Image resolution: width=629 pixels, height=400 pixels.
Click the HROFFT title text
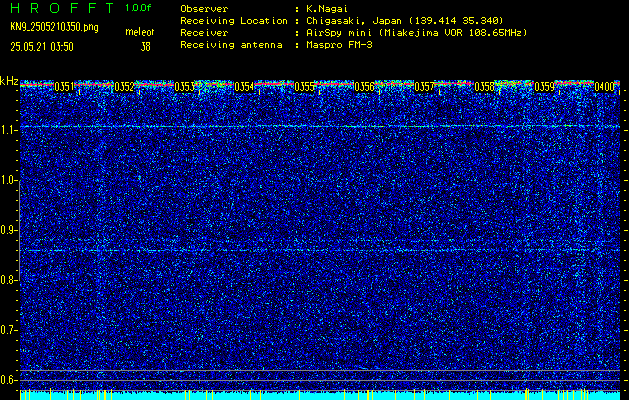pos(61,8)
